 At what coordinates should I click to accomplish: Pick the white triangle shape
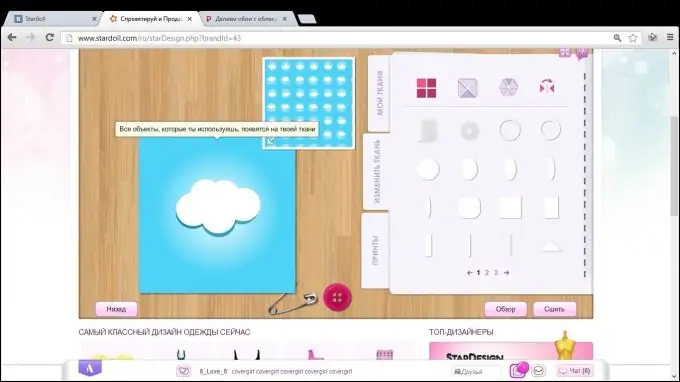click(x=551, y=247)
